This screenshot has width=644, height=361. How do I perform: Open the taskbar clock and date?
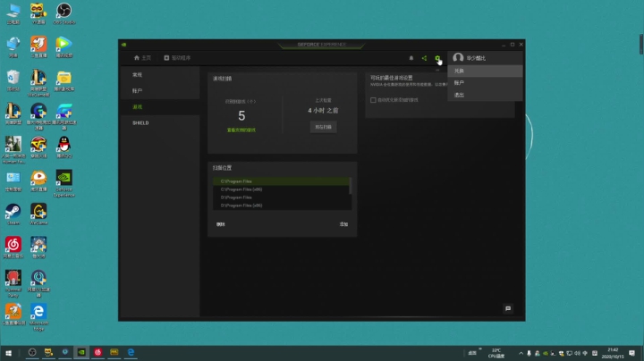[x=613, y=353]
